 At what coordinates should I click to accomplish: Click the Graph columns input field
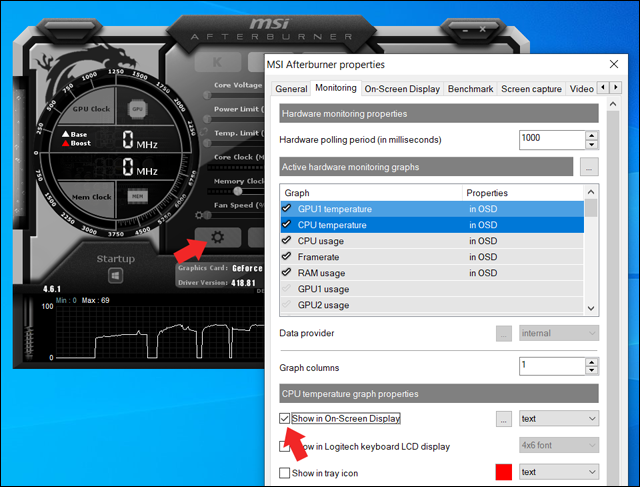pyautogui.click(x=552, y=366)
